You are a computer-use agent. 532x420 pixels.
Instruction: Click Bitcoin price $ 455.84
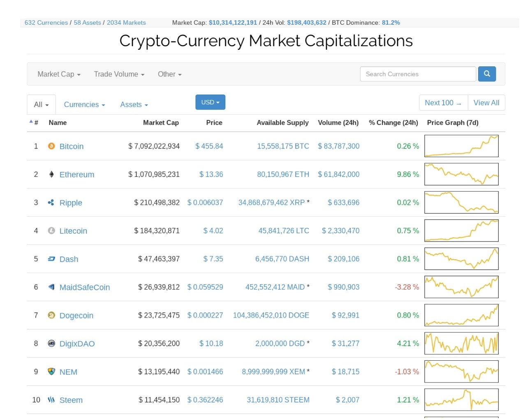pos(209,146)
